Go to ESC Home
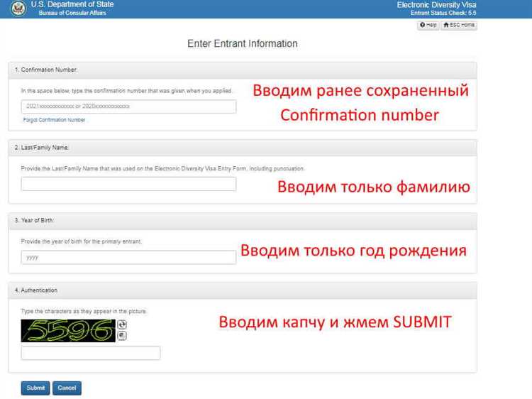 [459, 25]
